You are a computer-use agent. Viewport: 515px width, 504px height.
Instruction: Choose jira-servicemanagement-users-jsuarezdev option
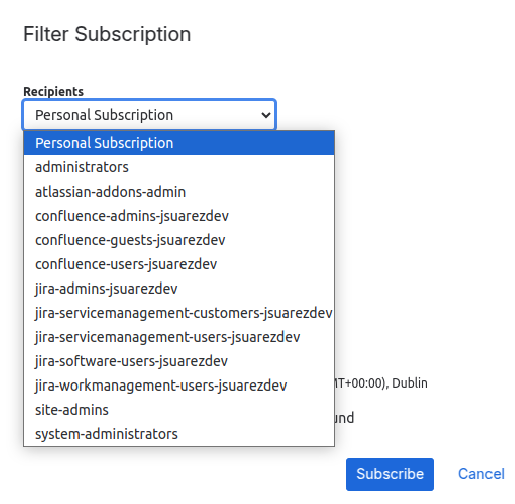[179, 337]
